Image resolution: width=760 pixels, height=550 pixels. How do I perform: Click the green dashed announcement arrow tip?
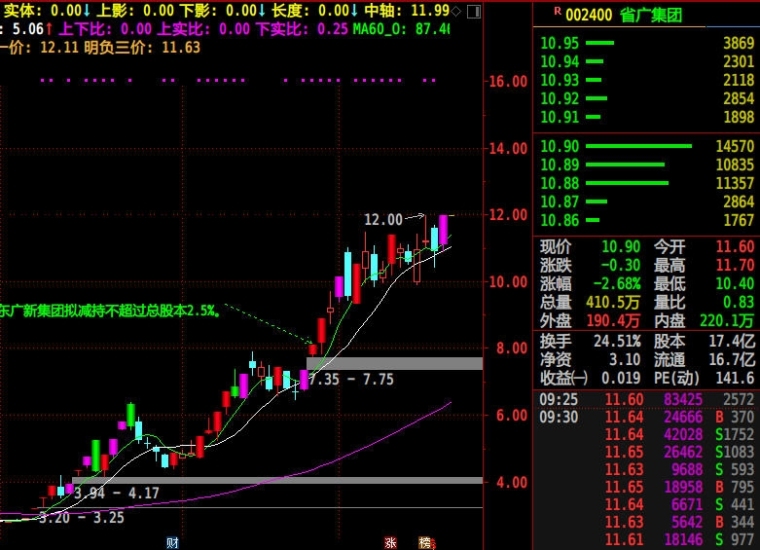[x=311, y=341]
